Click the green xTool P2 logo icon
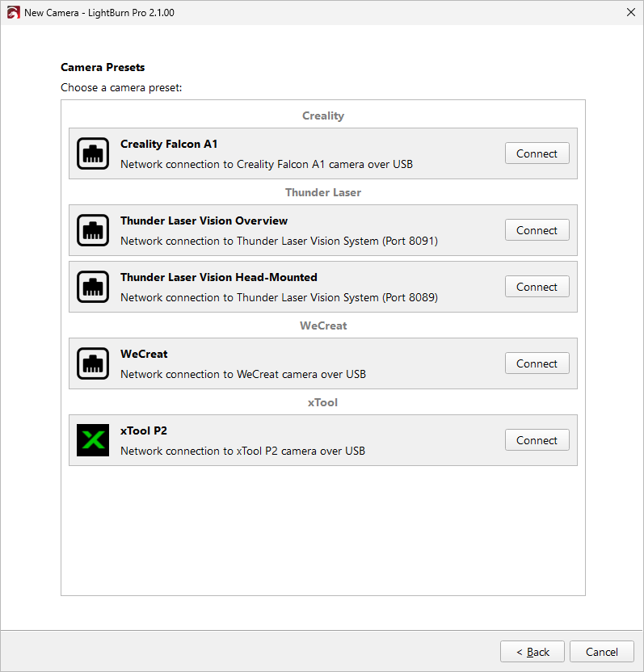The width and height of the screenshot is (644, 672). pyautogui.click(x=93, y=440)
